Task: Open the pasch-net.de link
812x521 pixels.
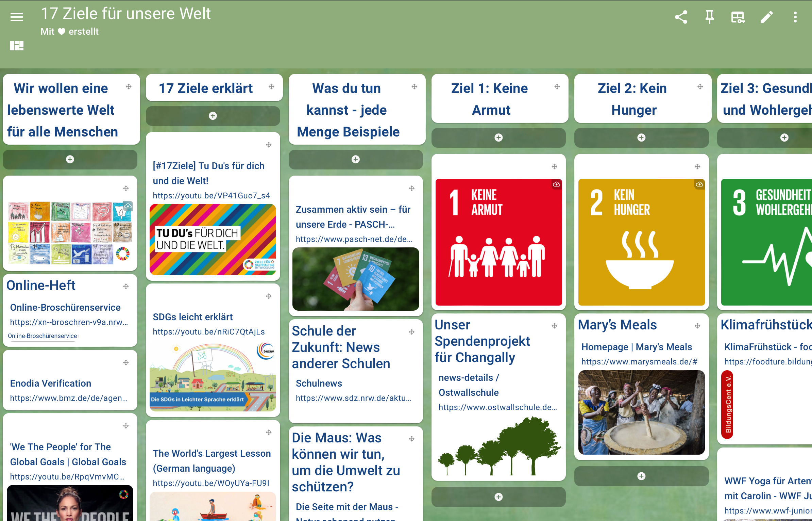Action: pyautogui.click(x=354, y=239)
